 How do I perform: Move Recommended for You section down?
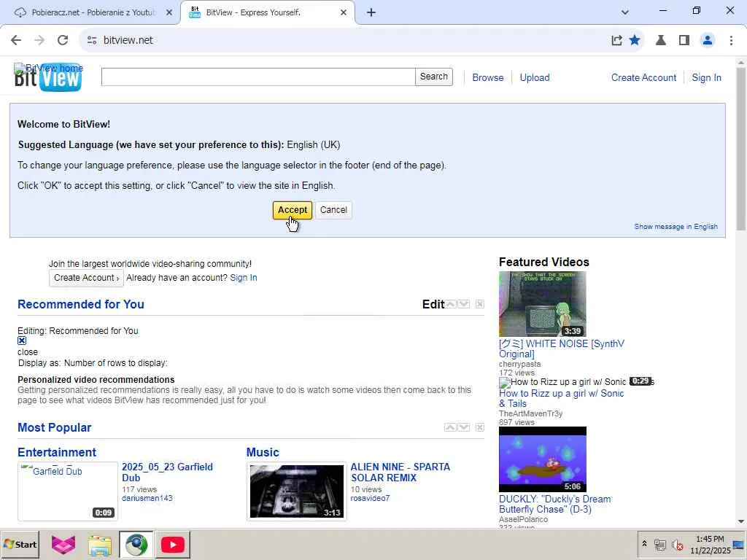(x=463, y=304)
